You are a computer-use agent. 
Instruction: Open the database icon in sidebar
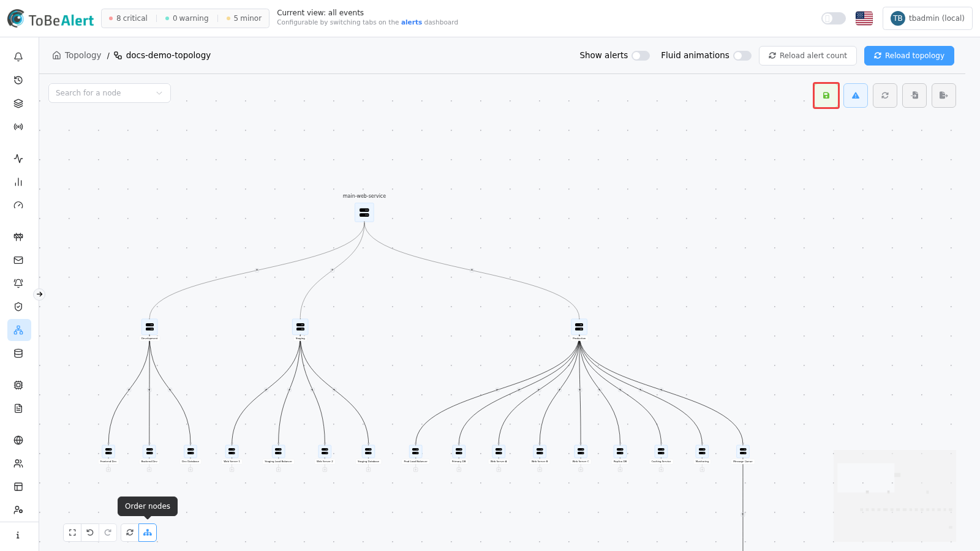[x=18, y=353]
